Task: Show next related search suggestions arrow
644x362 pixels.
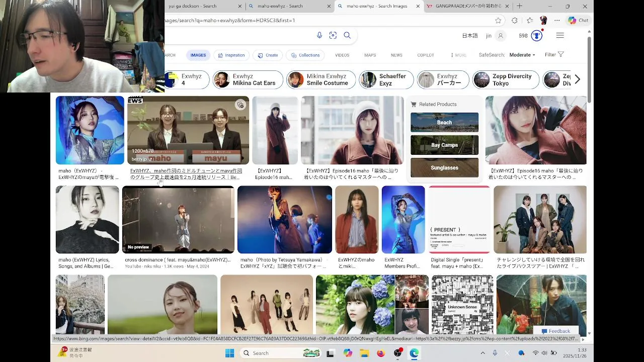Action: (x=577, y=79)
